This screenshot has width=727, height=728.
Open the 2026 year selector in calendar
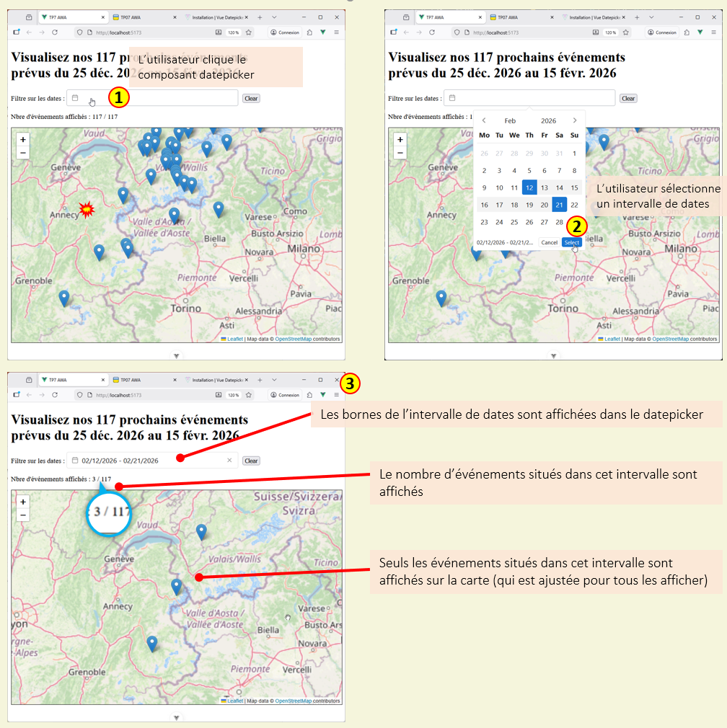click(x=548, y=121)
